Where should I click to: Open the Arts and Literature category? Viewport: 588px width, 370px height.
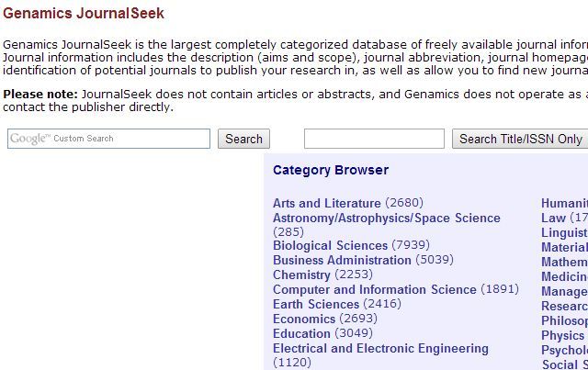click(x=326, y=203)
